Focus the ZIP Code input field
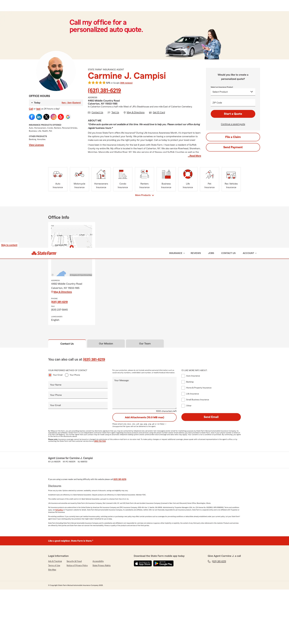This screenshot has height=644, width=289. click(x=233, y=103)
